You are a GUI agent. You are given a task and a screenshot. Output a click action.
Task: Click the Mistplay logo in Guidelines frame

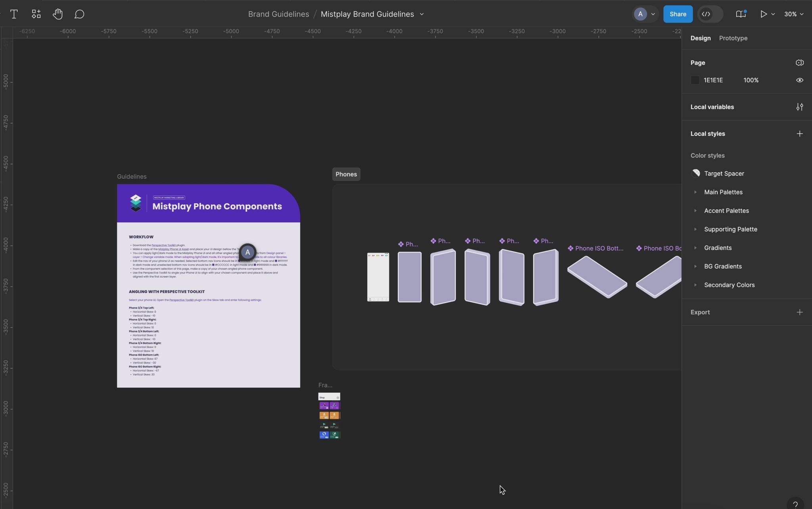[x=136, y=203]
